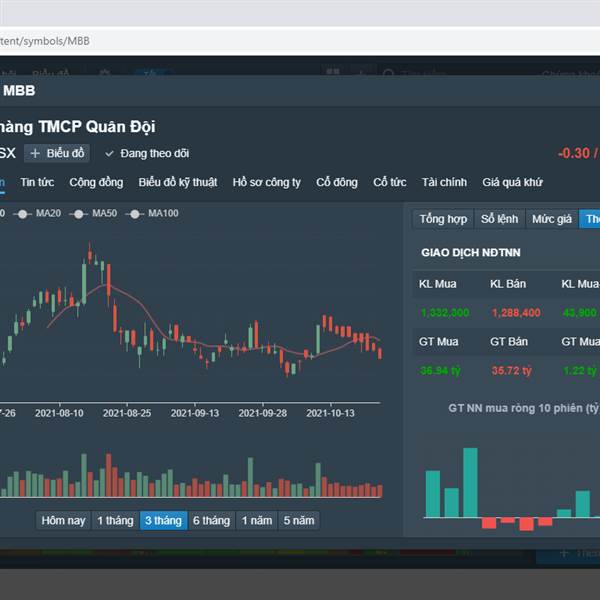This screenshot has width=600, height=600.
Task: Select the Tổng hợp panel tab
Action: [443, 219]
